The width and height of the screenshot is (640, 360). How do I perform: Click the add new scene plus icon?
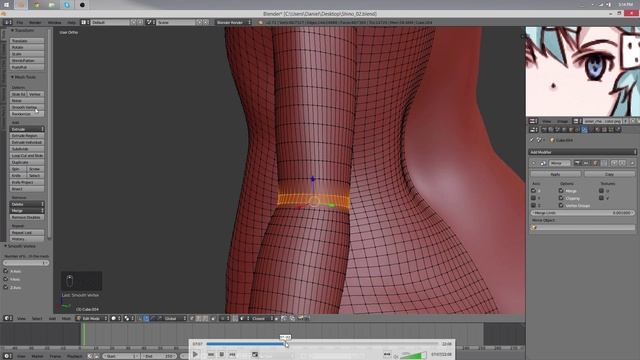tap(199, 22)
